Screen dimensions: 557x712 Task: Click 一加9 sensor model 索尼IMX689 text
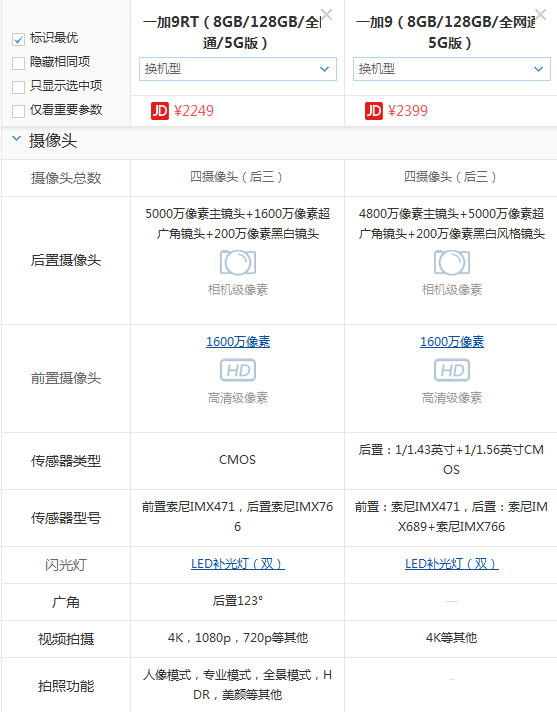[452, 516]
